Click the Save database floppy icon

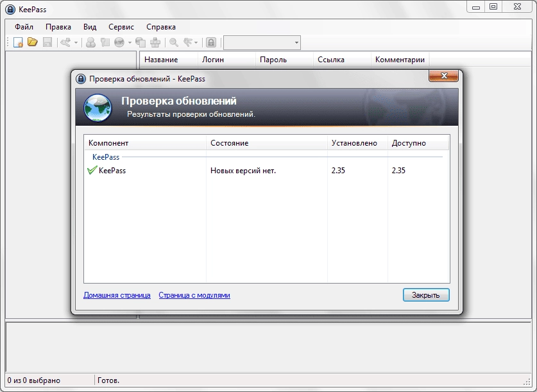coord(47,42)
